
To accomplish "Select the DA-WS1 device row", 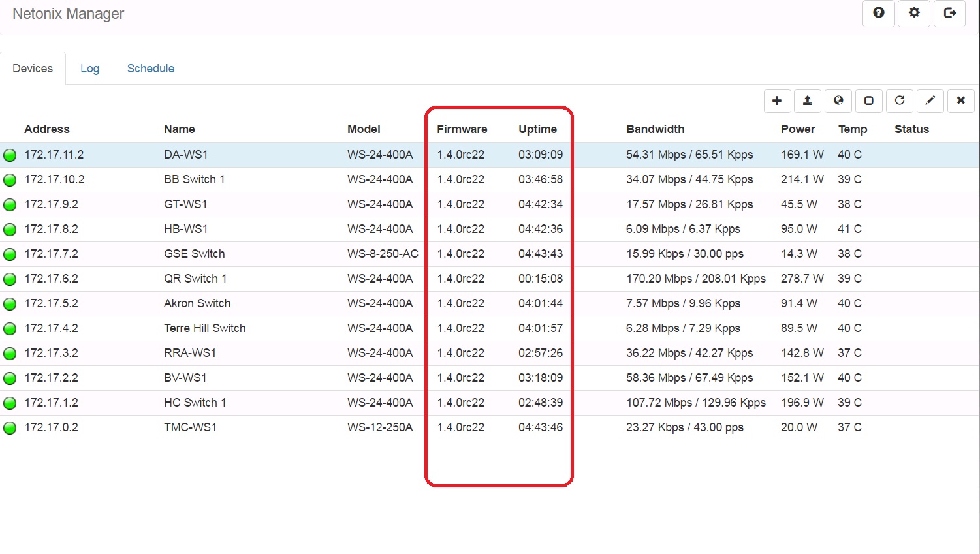I will (185, 155).
